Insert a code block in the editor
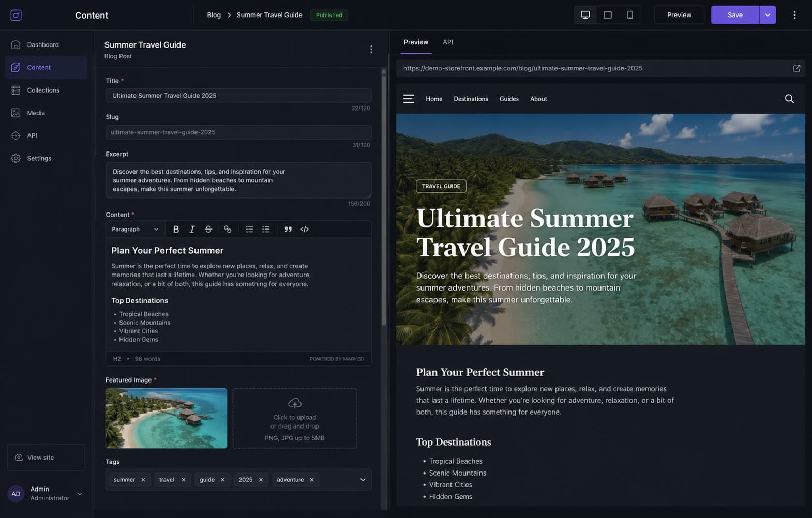Screen dimensions: 812x518 pyautogui.click(x=305, y=229)
